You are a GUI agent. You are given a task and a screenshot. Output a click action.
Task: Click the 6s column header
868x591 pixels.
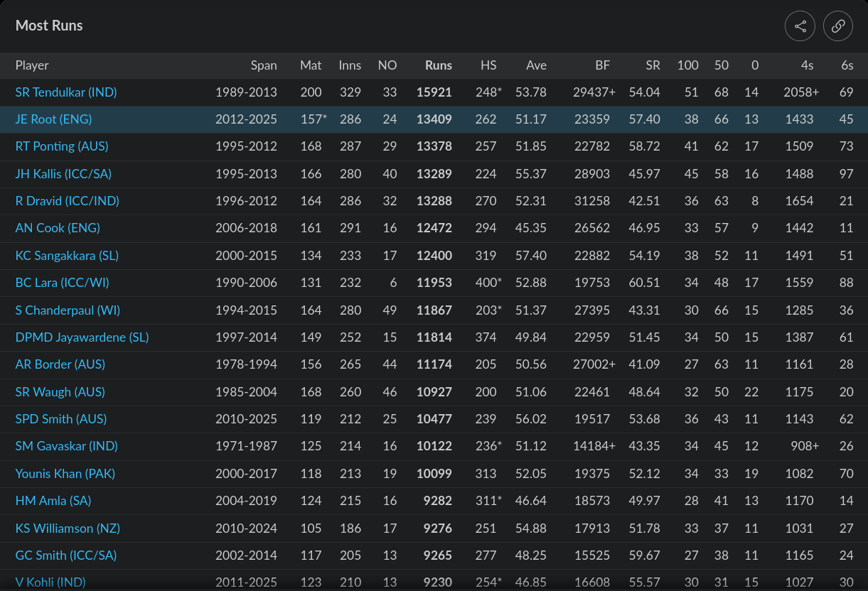pyautogui.click(x=847, y=65)
